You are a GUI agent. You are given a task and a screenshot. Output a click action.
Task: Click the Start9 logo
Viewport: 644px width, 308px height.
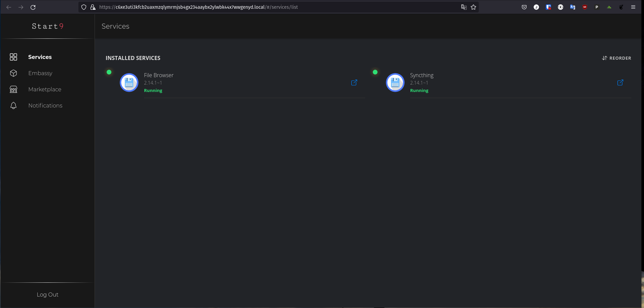(47, 26)
